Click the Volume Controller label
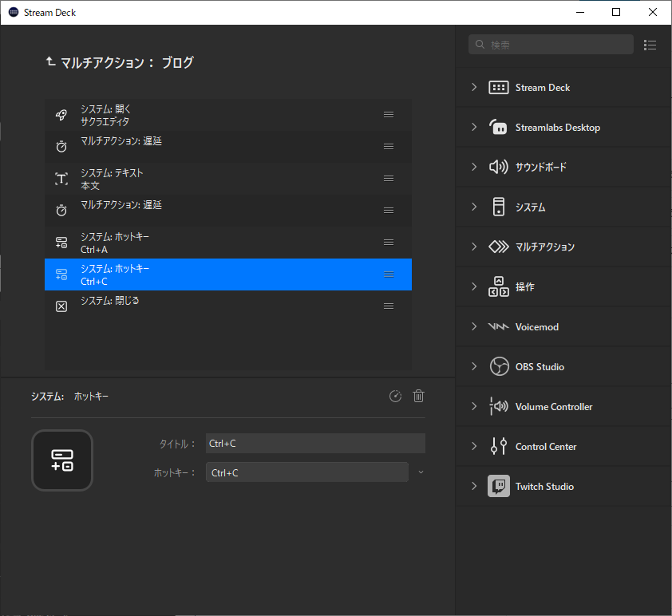The width and height of the screenshot is (672, 616). pos(554,406)
